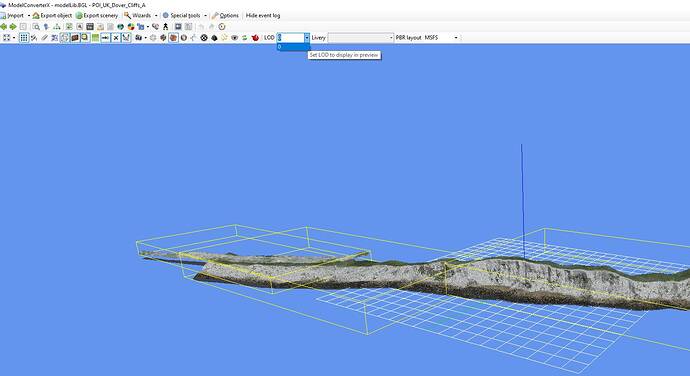Open the Livery dropdown
Viewport: 690px width, 376px height.
[360, 38]
